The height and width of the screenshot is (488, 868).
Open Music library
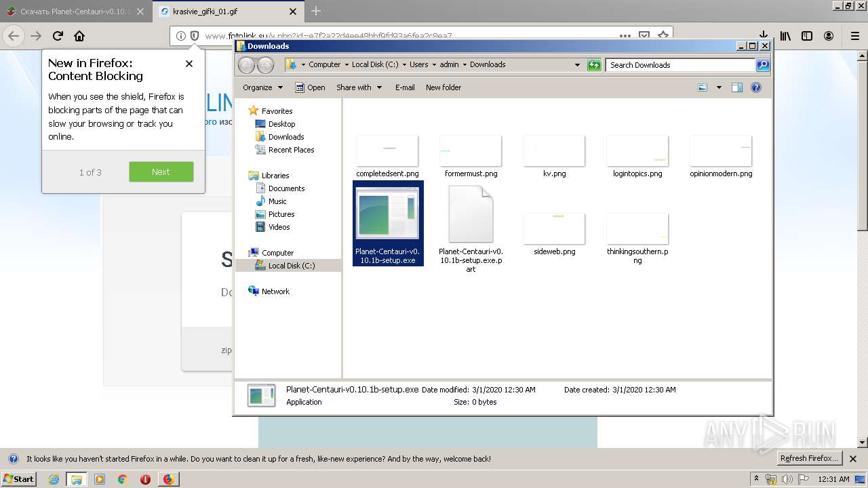271,201
